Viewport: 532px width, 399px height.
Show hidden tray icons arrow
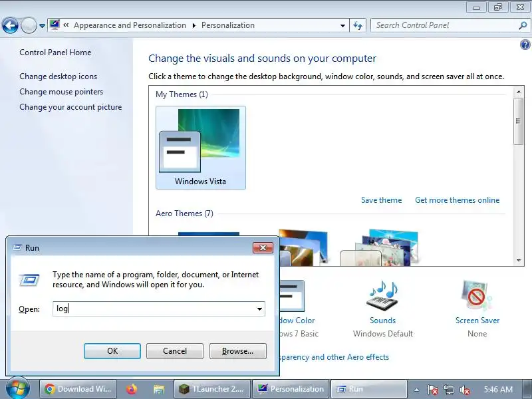[416, 390]
